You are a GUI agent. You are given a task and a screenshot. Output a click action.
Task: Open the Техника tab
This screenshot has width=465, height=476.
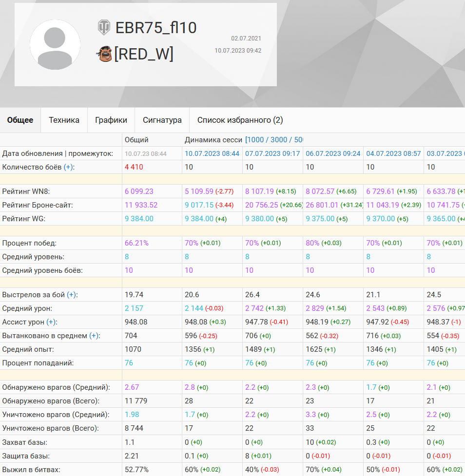click(x=64, y=120)
